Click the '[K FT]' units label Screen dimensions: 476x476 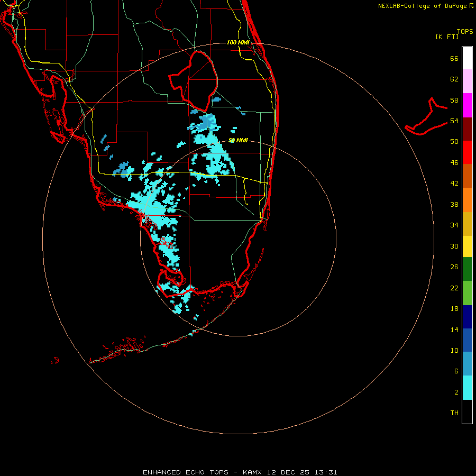coord(447,36)
